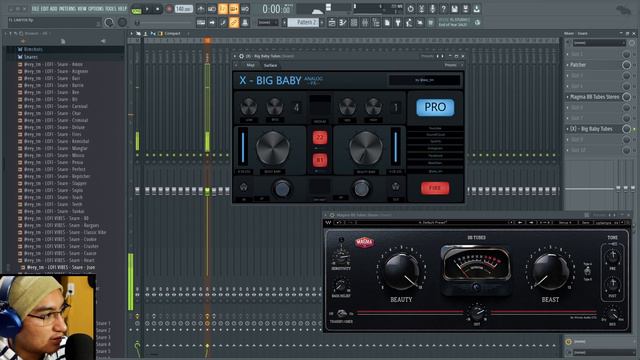Expand (X) - Big Baby Tubes slot arrow
Screen dimensions: 640x360
click(x=567, y=129)
